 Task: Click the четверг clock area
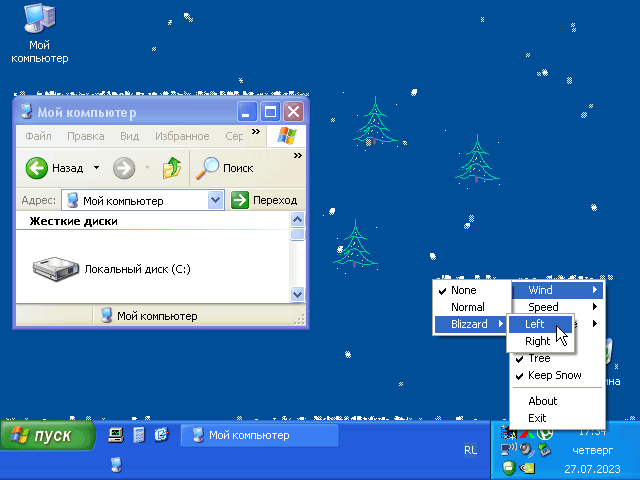(593, 451)
